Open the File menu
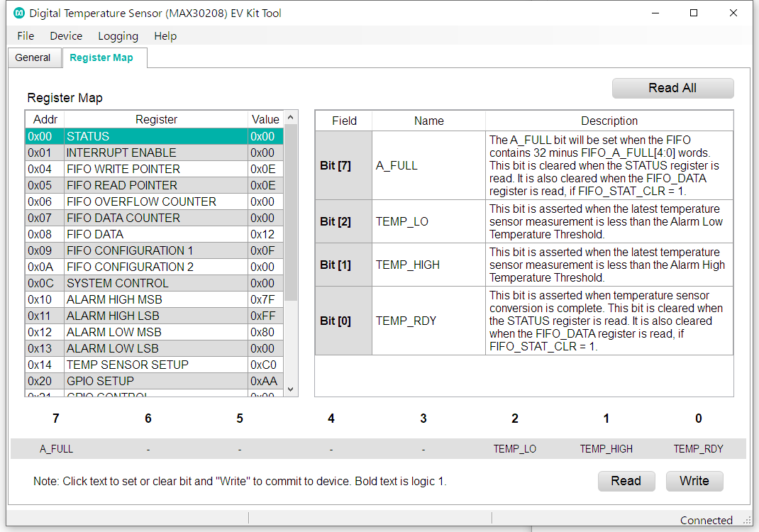Viewport: 759px width, 532px height. (26, 36)
